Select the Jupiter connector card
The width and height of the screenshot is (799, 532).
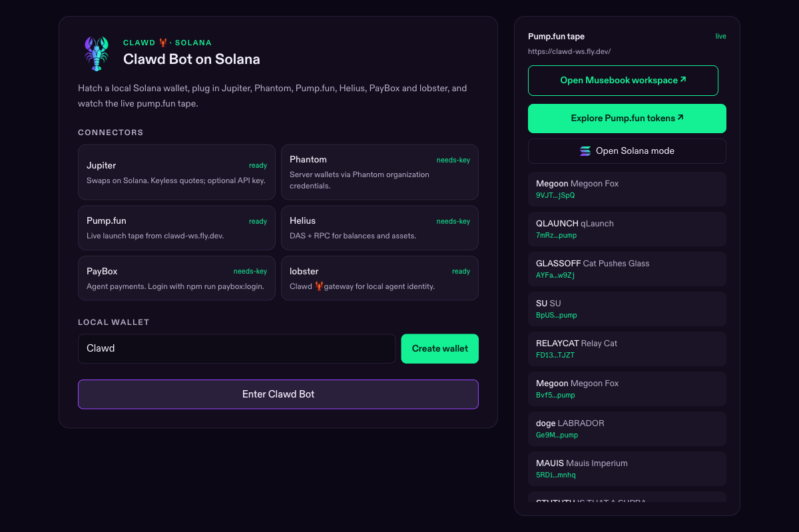pos(176,172)
